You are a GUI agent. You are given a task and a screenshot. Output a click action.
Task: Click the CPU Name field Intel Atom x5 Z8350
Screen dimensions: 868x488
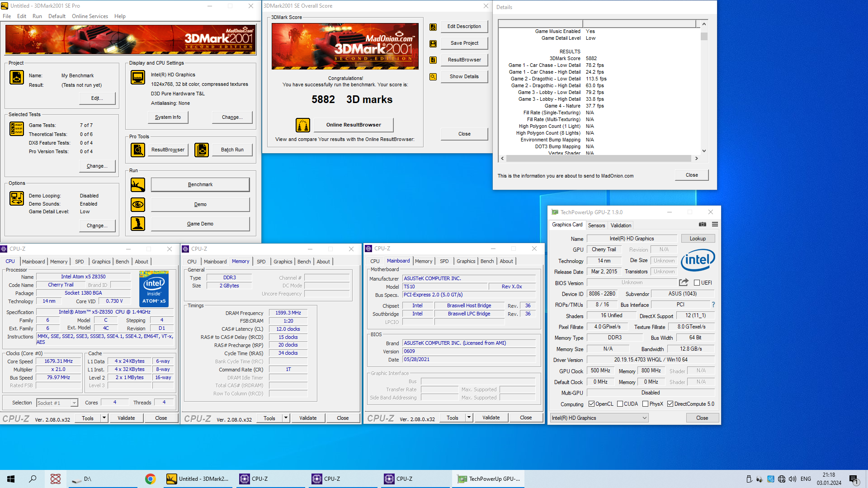83,277
